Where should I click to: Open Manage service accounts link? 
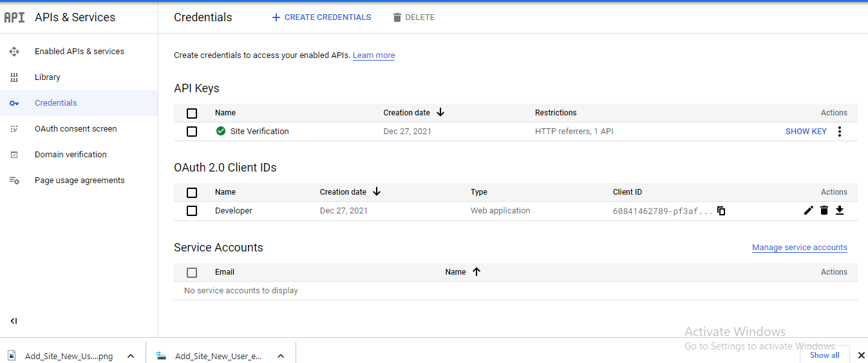point(800,248)
